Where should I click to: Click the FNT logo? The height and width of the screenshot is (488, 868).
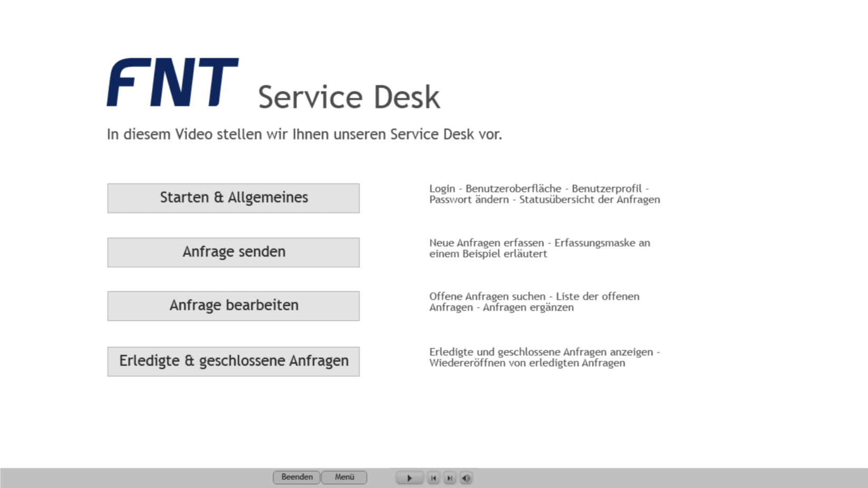[x=172, y=82]
